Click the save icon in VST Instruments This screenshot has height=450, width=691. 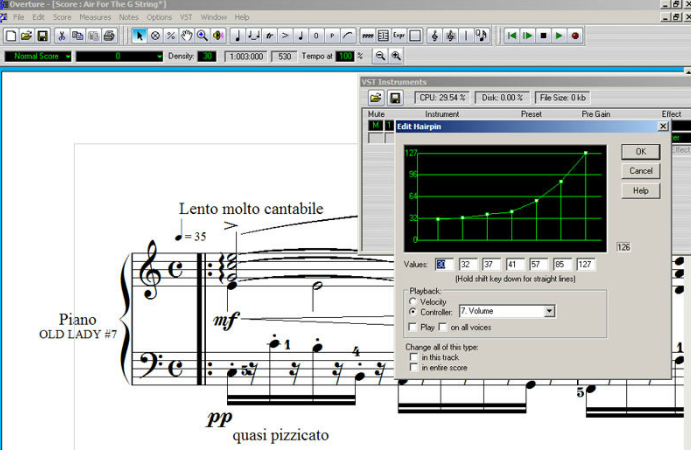[x=395, y=97]
